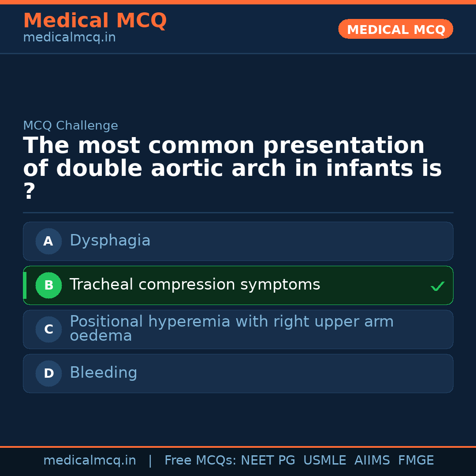Image resolution: width=476 pixels, height=476 pixels.
Task: Choose the Tracheal compression symptoms answer
Action: pyautogui.click(x=195, y=285)
